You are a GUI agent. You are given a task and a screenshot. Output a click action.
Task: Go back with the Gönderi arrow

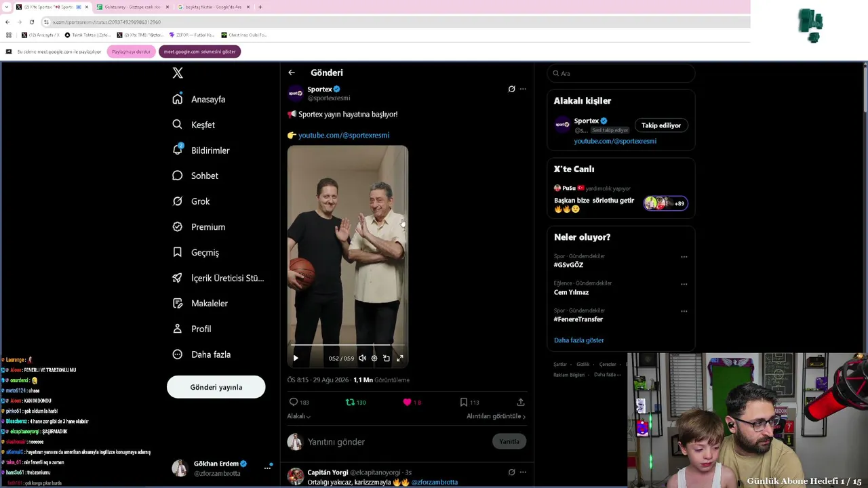[x=292, y=73]
